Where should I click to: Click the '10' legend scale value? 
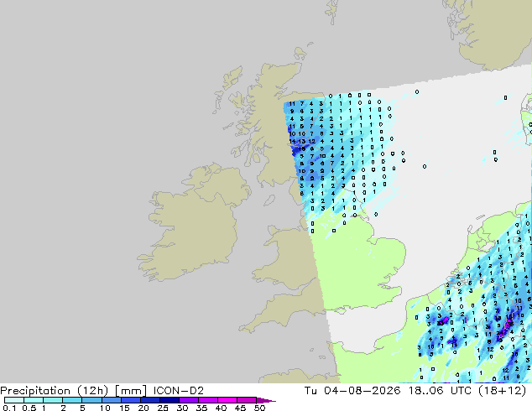point(105,408)
